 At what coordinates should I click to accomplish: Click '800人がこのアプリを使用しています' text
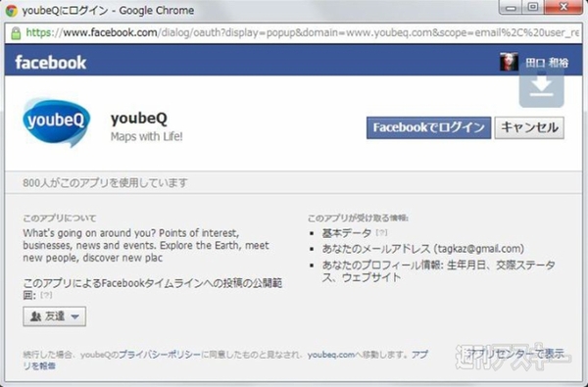coord(106,183)
